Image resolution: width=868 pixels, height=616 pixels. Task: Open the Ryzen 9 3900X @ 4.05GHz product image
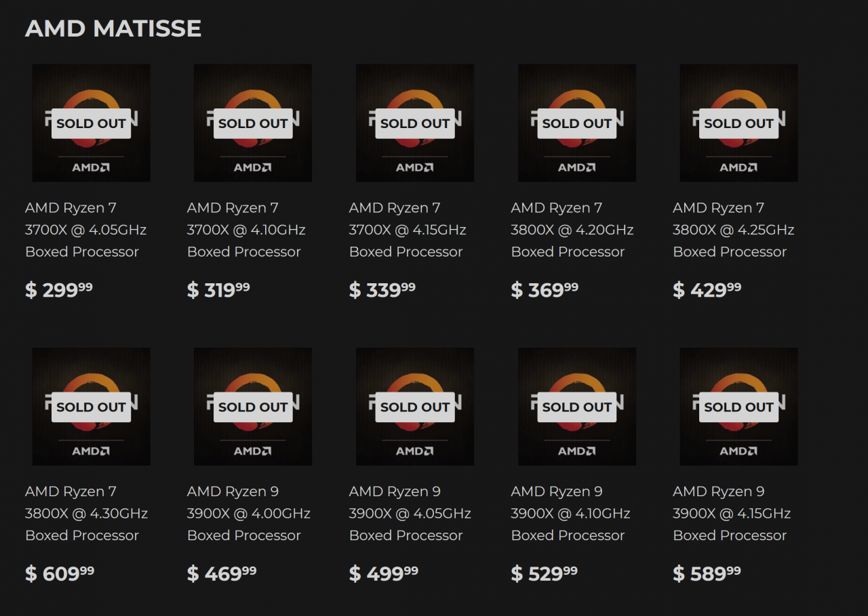coord(415,407)
